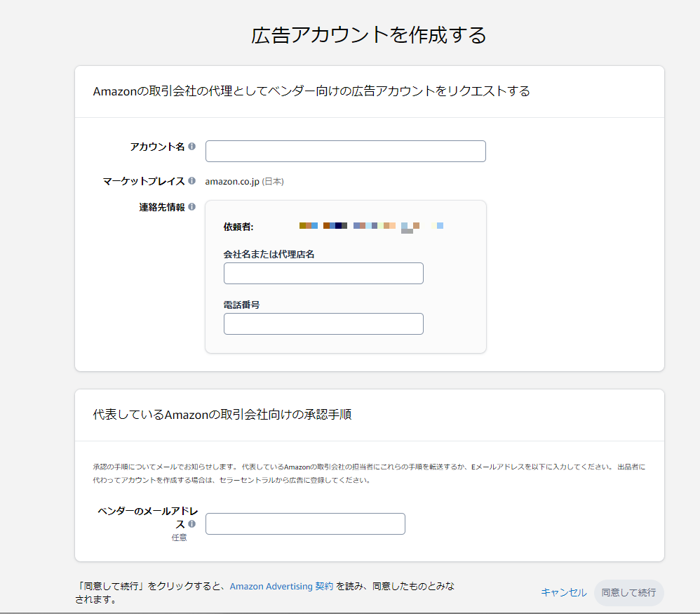Click the blurred requester details beside 依頼者
Viewport: 700px width, 614px height.
coord(370,227)
